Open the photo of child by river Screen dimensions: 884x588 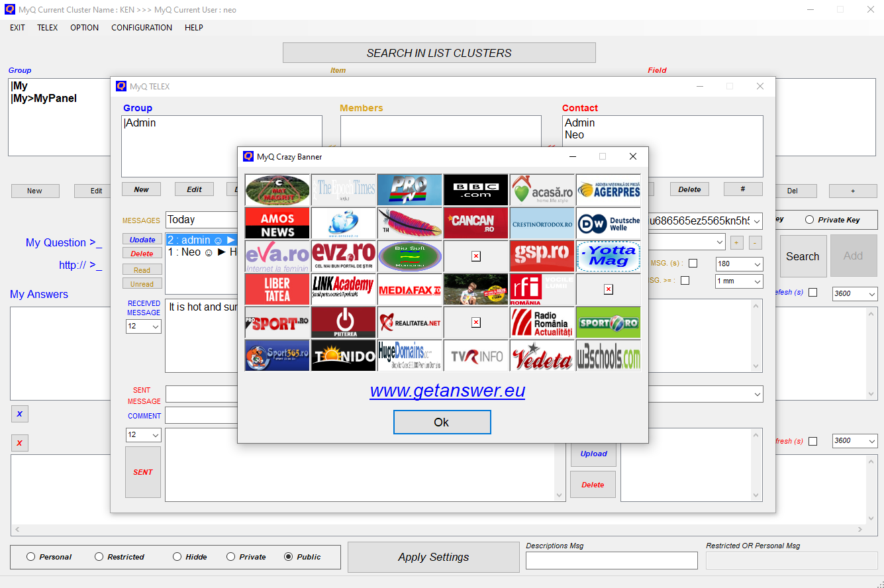tap(476, 289)
